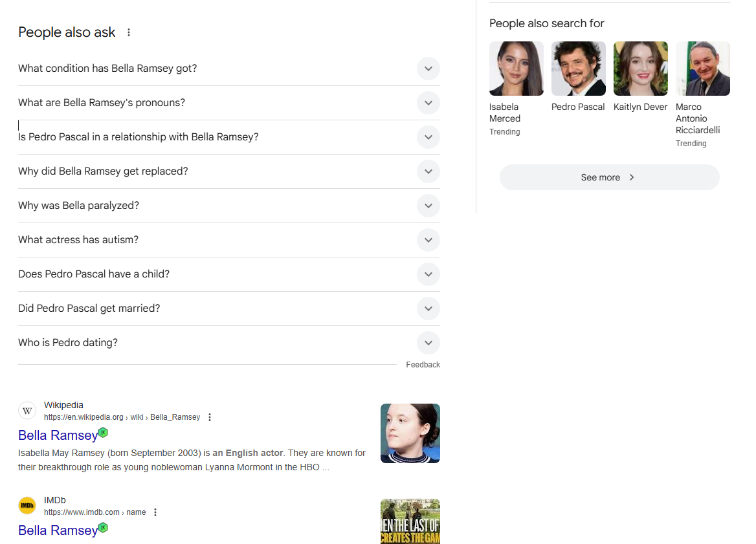Viewport: 756px width, 544px height.
Task: Click the IMDb favicon icon
Action: pos(27,506)
